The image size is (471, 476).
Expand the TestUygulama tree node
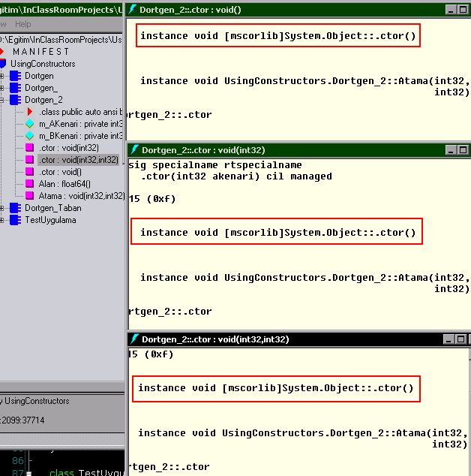pyautogui.click(x=3, y=220)
